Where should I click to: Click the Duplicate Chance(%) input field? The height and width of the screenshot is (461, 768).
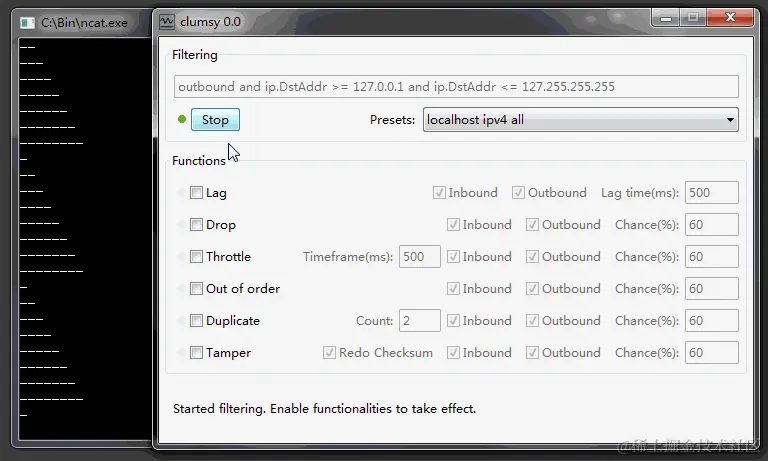tap(712, 320)
